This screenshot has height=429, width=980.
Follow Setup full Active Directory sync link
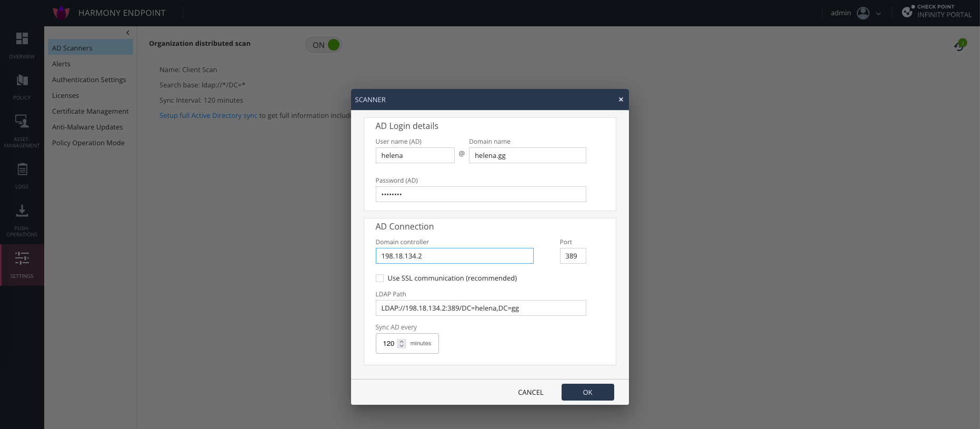coord(208,115)
